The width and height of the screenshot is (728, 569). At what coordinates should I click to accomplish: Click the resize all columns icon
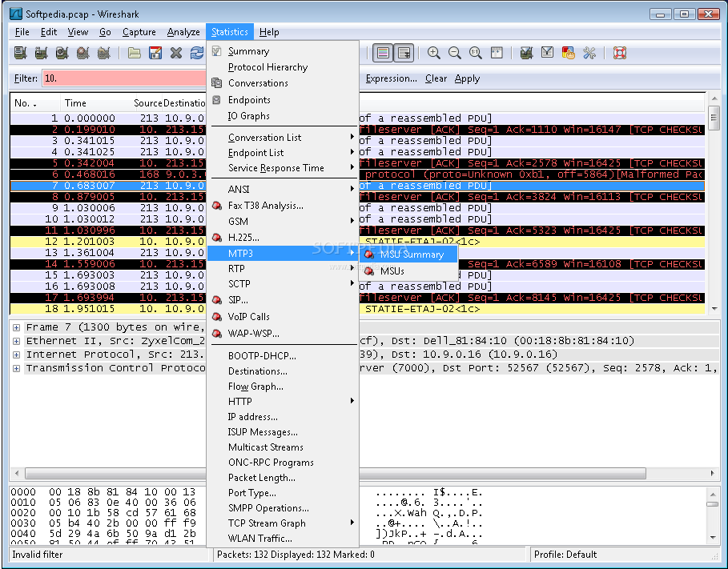click(x=497, y=53)
